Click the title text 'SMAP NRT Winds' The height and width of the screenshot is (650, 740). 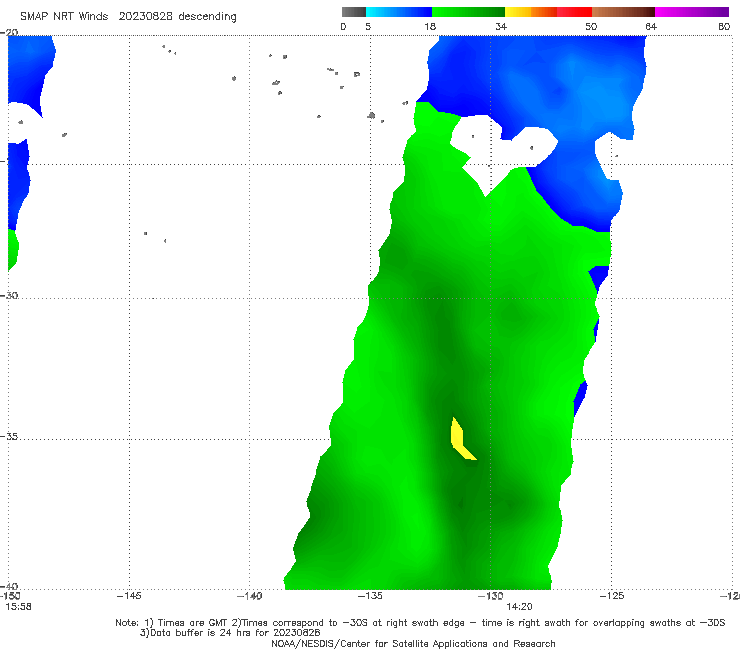(64, 16)
